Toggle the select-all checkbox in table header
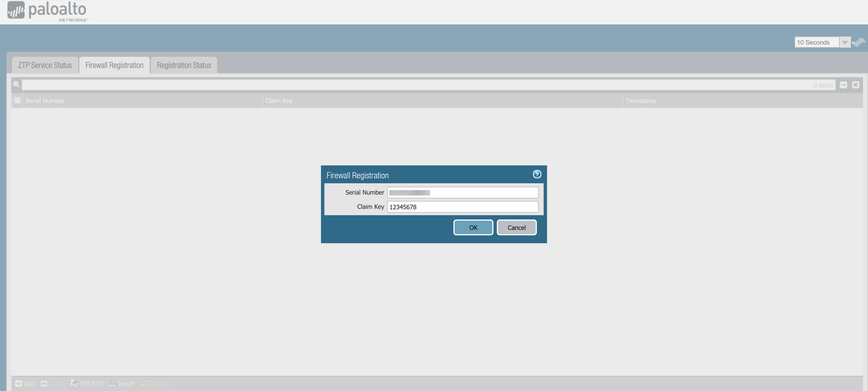The height and width of the screenshot is (391, 868). [17, 100]
